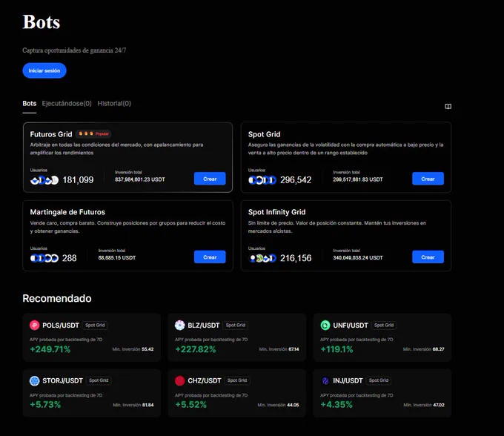Viewport: 504px width, 436px height.
Task: Click the 340,049,038.24 USDT investment
Action: (358, 258)
